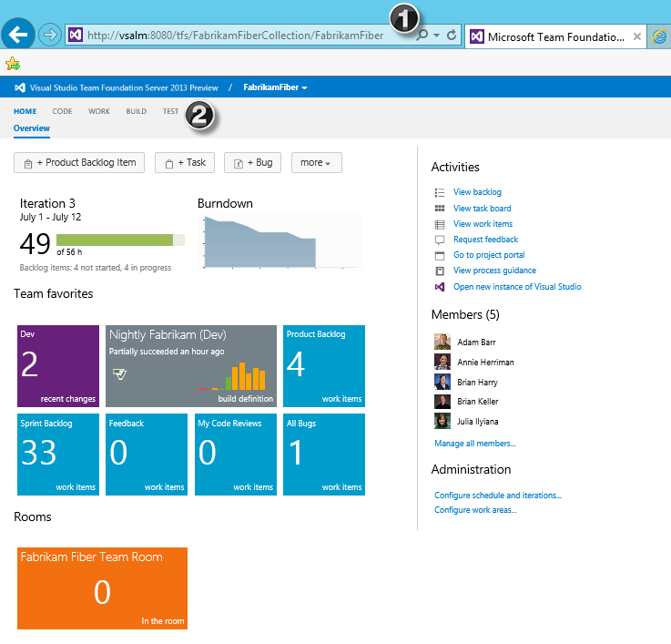Click the Refresh page icon
Viewport: 671px width, 644px height.
point(452,36)
